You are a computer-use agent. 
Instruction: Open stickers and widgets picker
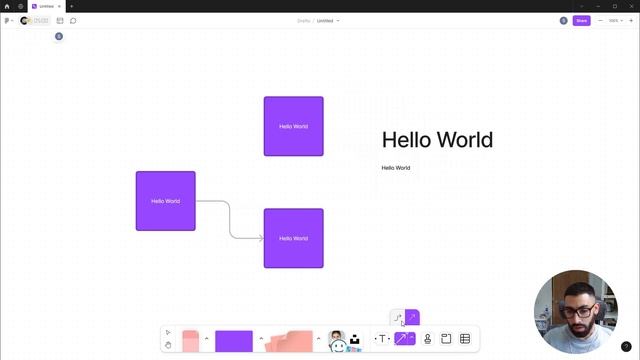coord(344,341)
